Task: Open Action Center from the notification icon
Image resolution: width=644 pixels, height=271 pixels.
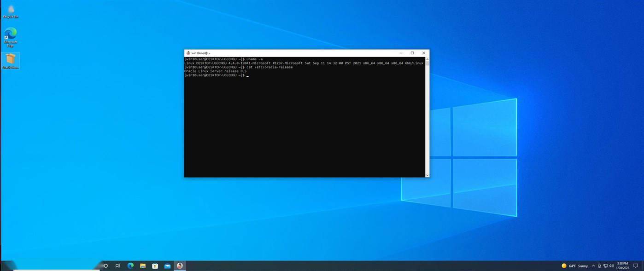Action: tap(636, 265)
